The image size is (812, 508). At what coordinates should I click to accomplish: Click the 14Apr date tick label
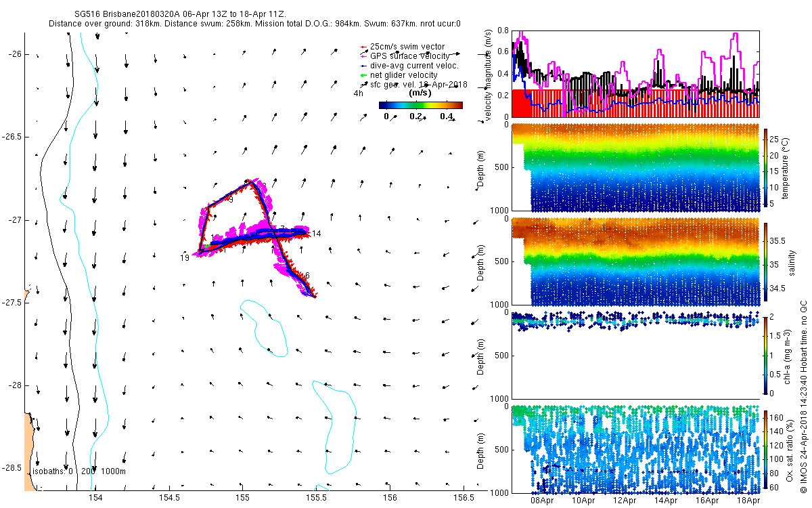(x=667, y=501)
